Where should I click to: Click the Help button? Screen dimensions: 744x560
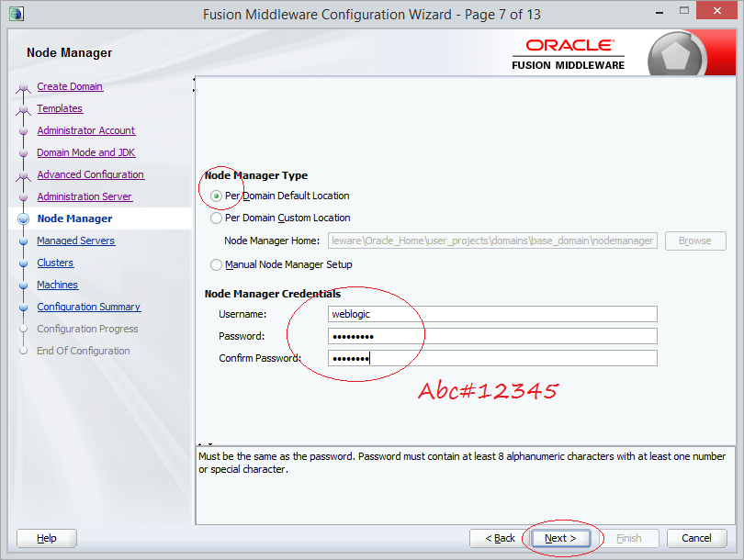[47, 538]
